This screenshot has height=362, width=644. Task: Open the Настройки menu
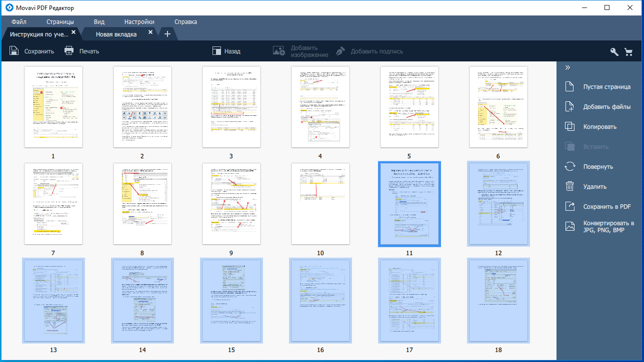point(139,22)
